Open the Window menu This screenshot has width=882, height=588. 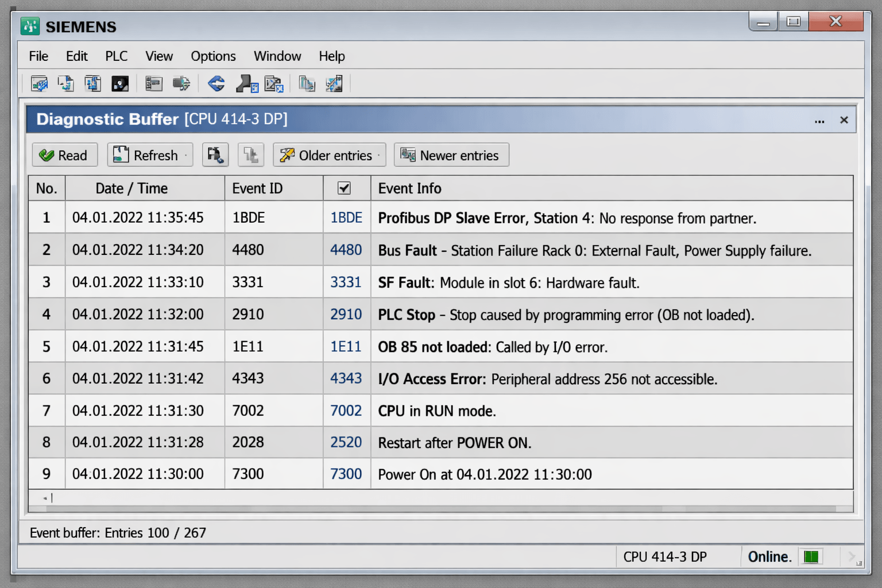277,56
